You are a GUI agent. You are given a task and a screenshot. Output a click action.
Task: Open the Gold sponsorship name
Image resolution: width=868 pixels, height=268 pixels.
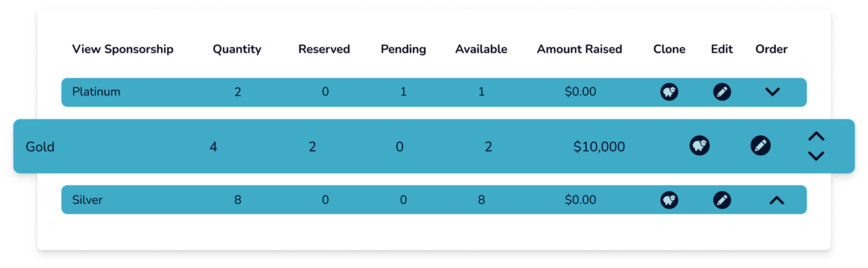coord(40,147)
